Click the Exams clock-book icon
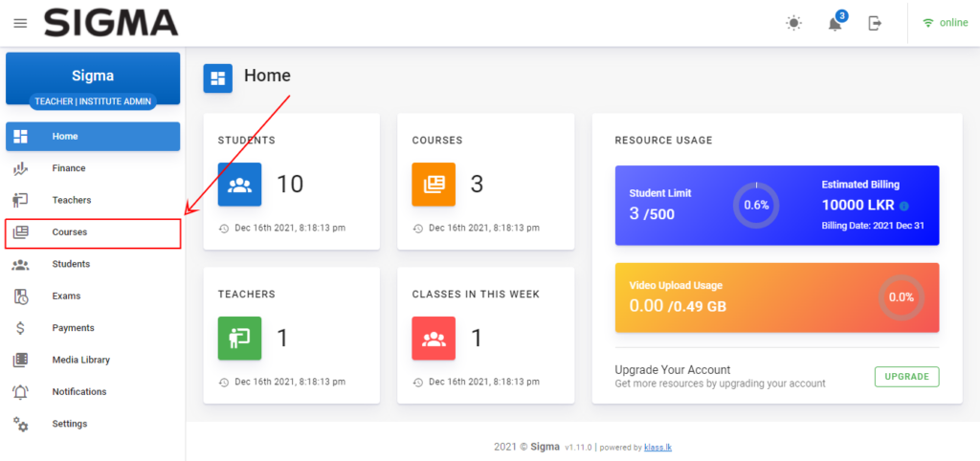 tap(21, 296)
